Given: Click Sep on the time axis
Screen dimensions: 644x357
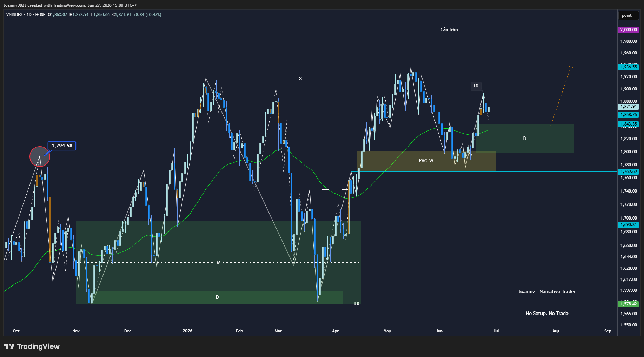Looking at the screenshot, I should (608, 331).
